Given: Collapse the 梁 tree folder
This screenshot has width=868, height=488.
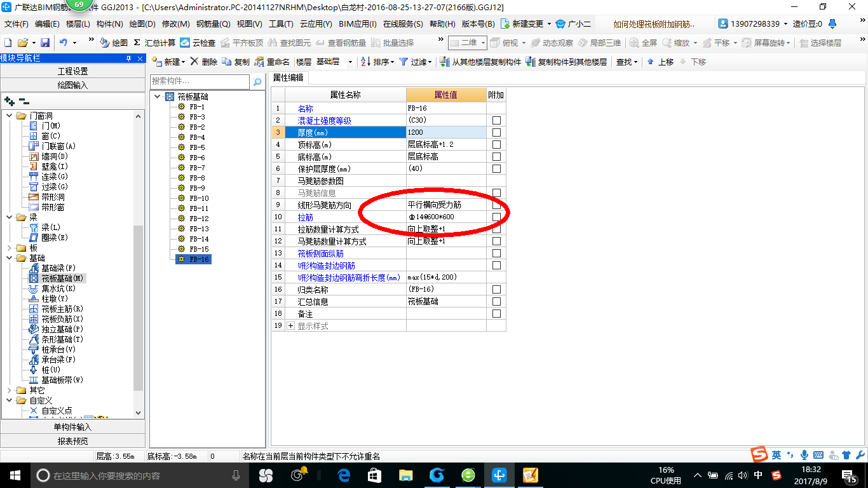Looking at the screenshot, I should (9, 217).
